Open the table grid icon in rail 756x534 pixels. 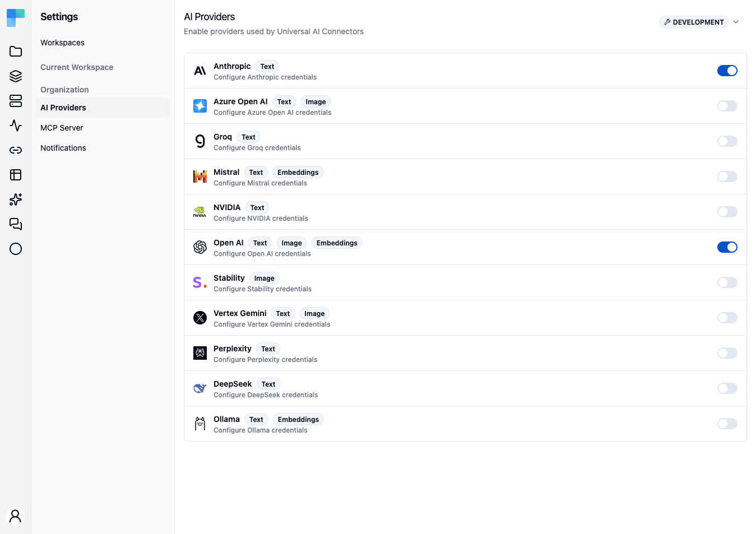click(16, 175)
